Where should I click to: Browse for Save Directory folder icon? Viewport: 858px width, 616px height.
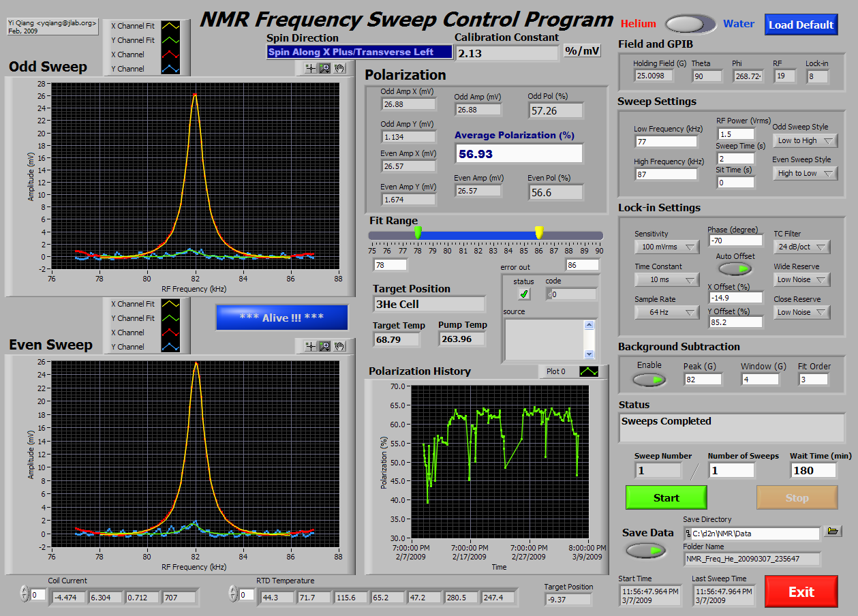click(x=832, y=532)
